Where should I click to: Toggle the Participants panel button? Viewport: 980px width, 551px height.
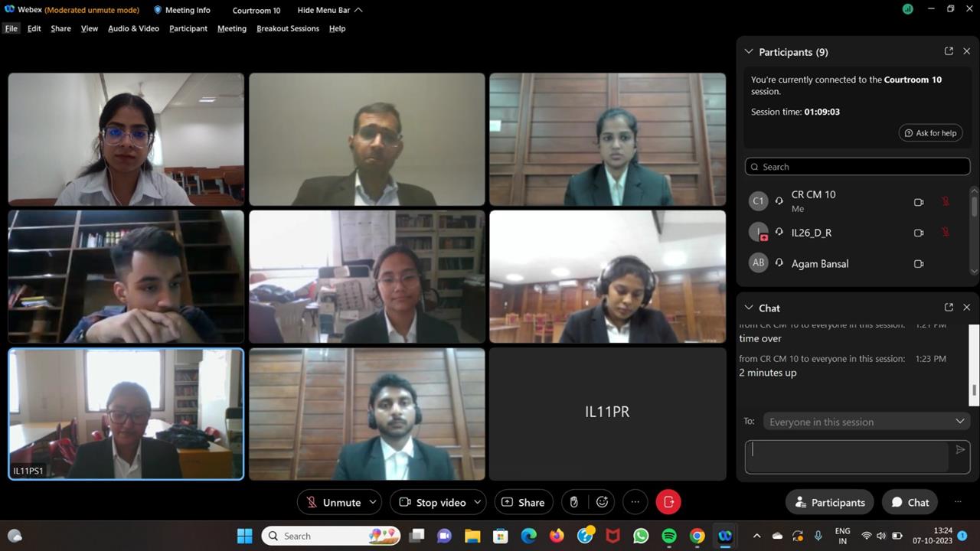coord(830,502)
